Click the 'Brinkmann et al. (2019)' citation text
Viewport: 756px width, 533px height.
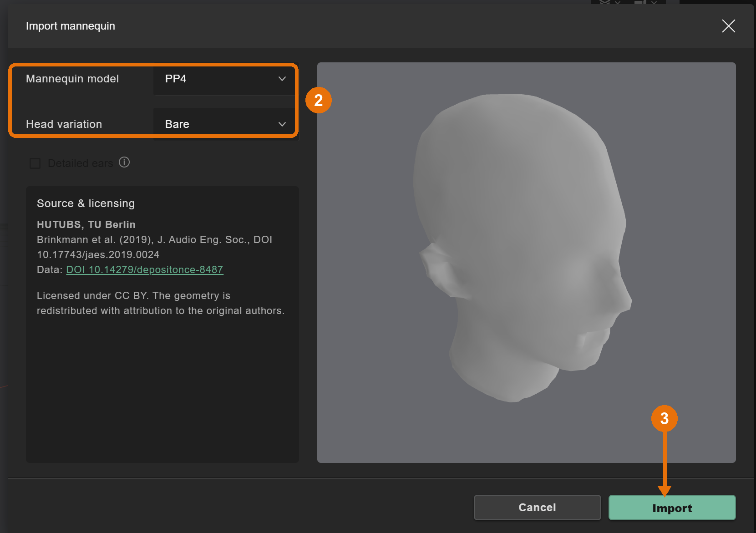pos(155,247)
